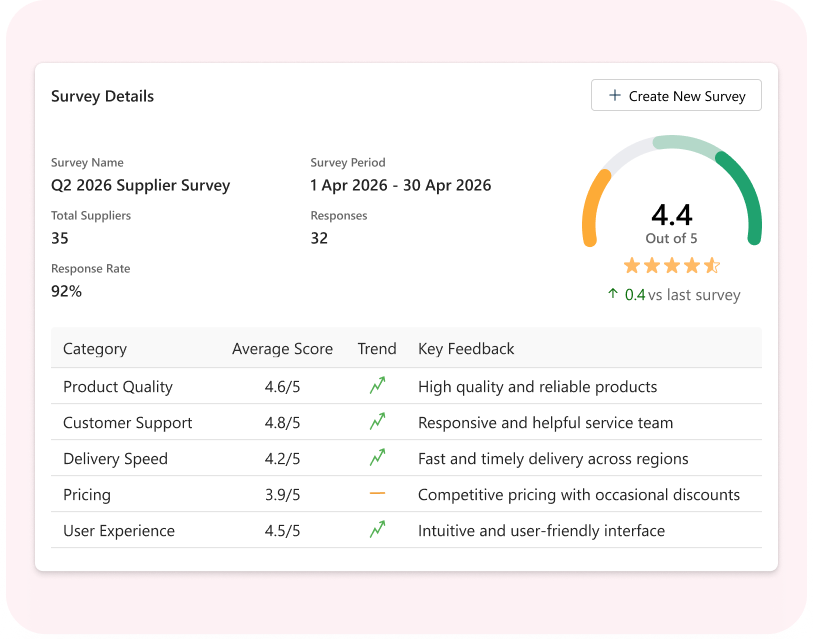Select the Trend column header
813x639 pixels.
coord(377,349)
